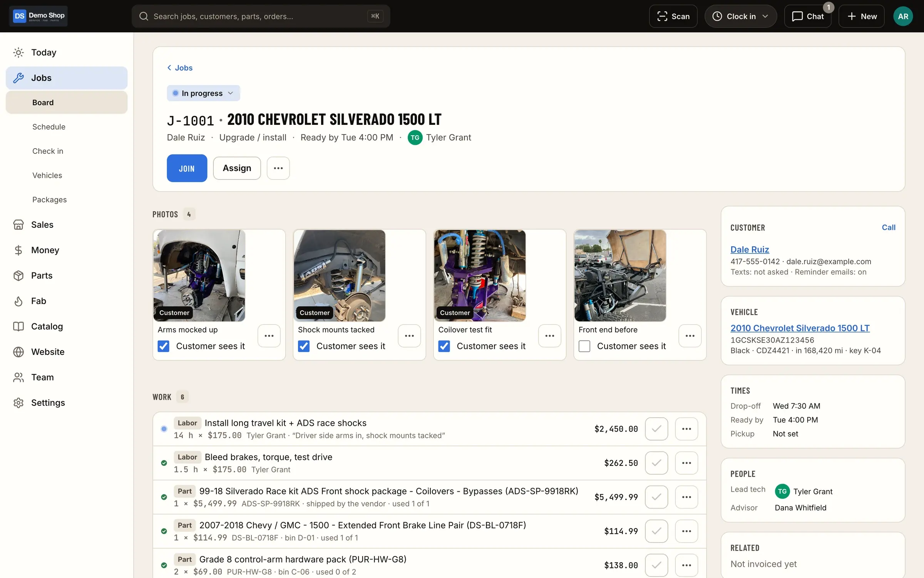Expand the In progress status dropdown
924x578 pixels.
click(x=203, y=93)
